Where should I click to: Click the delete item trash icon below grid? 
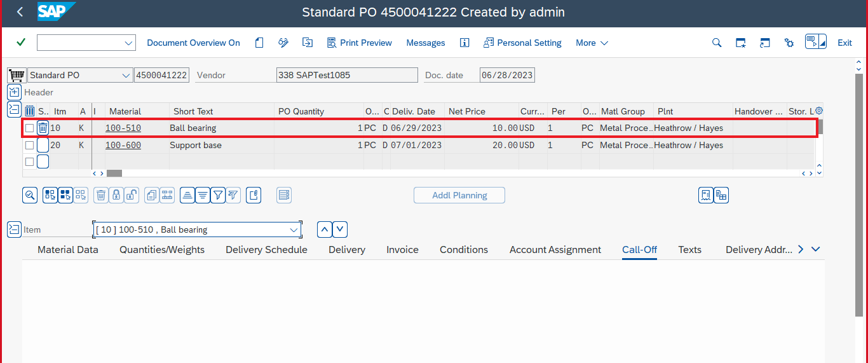(x=101, y=195)
